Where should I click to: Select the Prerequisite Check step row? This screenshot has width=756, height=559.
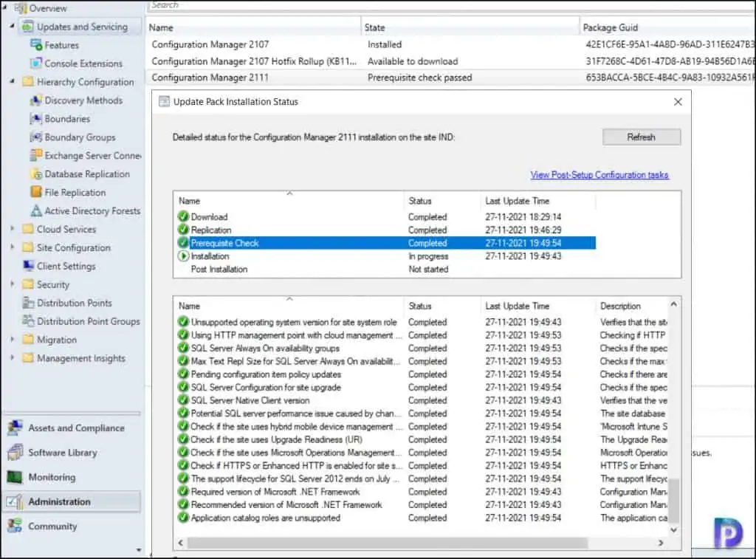point(386,243)
